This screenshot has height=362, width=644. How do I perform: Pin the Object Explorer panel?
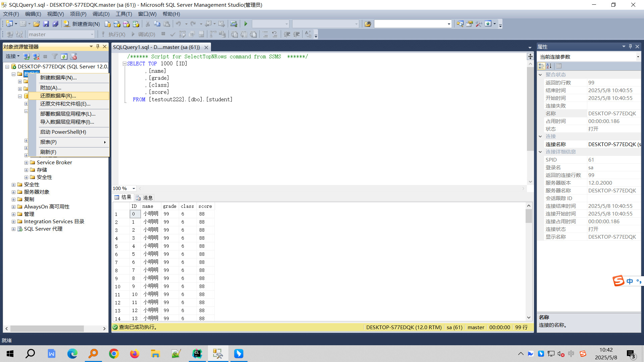click(x=98, y=47)
